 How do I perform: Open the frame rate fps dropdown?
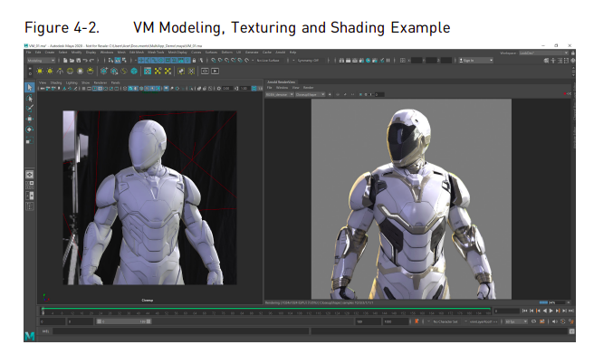click(x=516, y=321)
